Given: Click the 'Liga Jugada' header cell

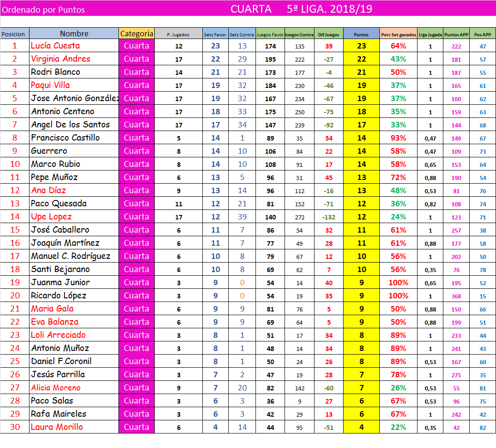Looking at the screenshot, I should coord(430,34).
